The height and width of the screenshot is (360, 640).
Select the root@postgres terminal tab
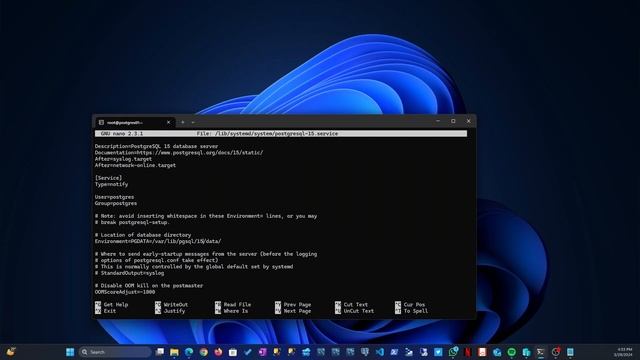[x=135, y=122]
